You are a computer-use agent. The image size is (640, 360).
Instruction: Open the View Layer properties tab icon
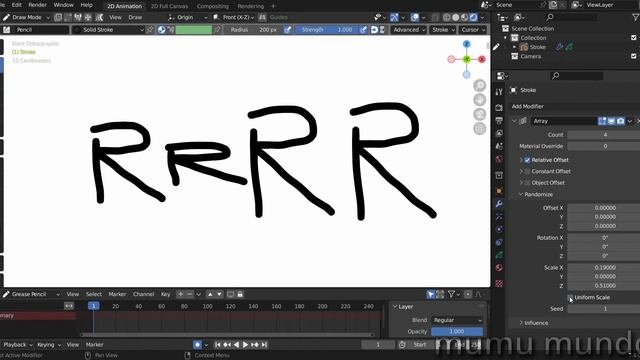click(x=499, y=133)
